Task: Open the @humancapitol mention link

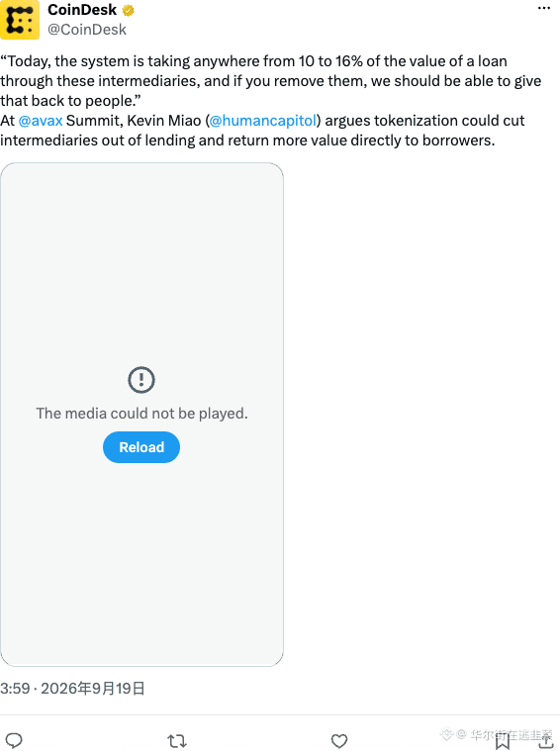Action: click(x=263, y=120)
